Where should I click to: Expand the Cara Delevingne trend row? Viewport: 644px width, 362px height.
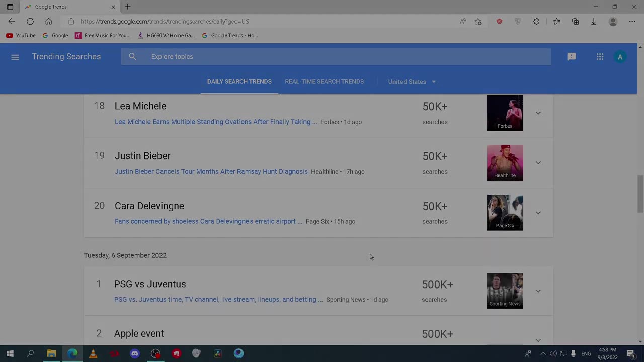[x=538, y=212]
